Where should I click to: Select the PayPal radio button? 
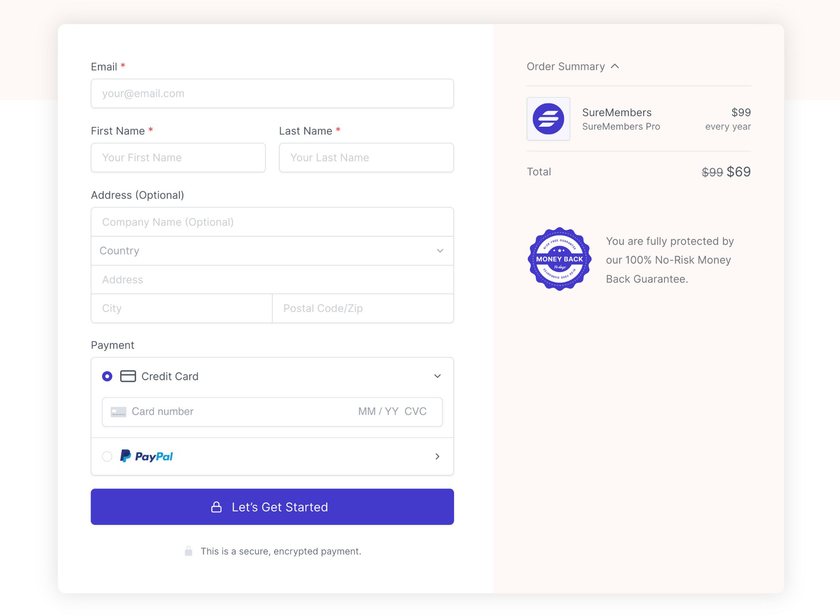click(x=106, y=456)
